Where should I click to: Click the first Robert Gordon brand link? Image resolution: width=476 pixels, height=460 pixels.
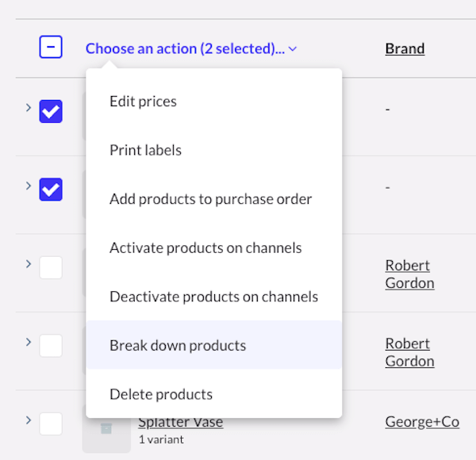pyautogui.click(x=409, y=274)
